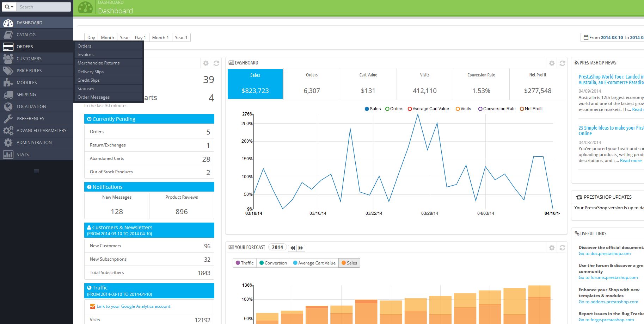Toggle the Orders series in chart legend

pos(394,109)
